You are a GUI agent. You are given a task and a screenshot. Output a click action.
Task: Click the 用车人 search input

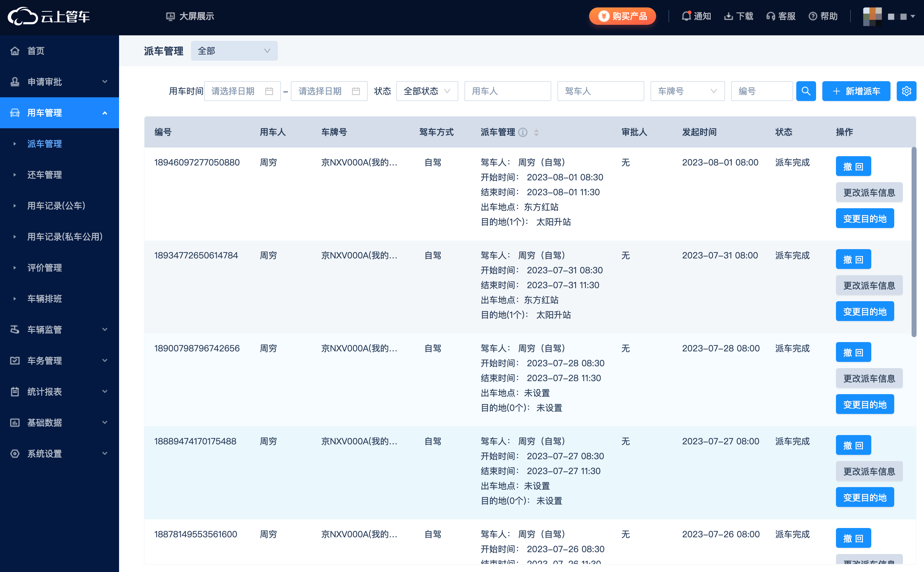(508, 91)
